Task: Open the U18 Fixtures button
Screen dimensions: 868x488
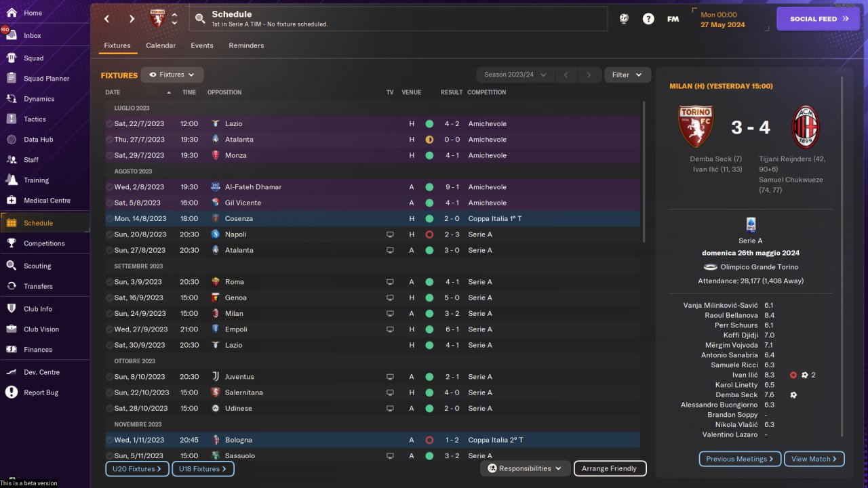Action: pyautogui.click(x=203, y=468)
